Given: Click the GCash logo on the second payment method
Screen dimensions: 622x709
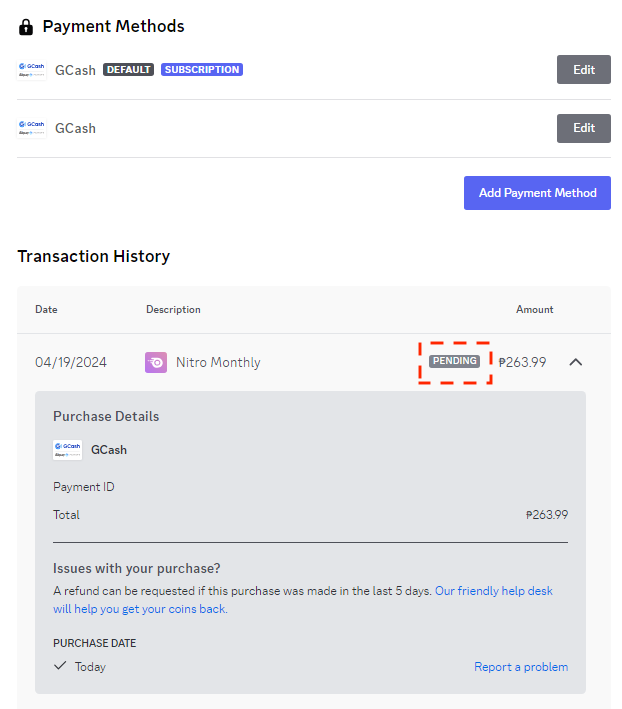Looking at the screenshot, I should 32,128.
